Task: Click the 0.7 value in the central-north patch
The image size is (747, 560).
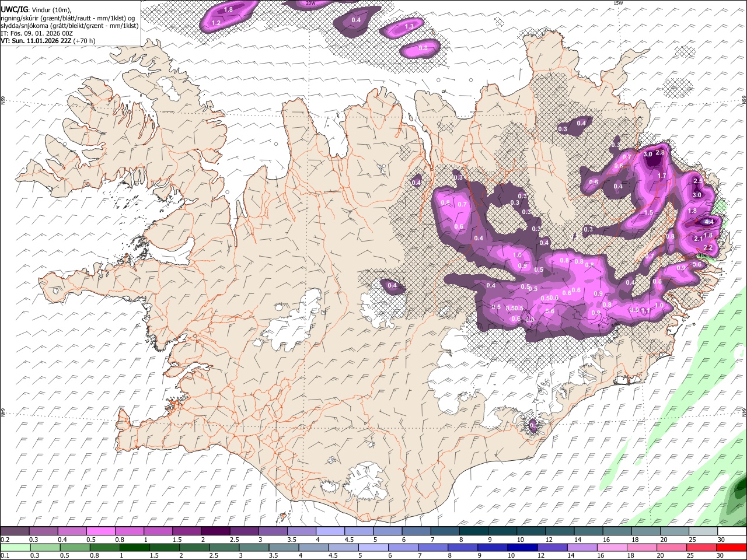Action: click(x=462, y=204)
